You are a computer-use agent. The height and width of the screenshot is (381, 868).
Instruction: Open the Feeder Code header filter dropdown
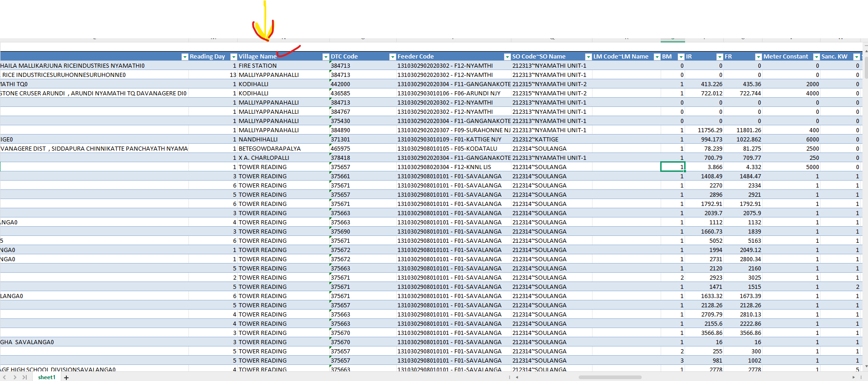pyautogui.click(x=507, y=57)
